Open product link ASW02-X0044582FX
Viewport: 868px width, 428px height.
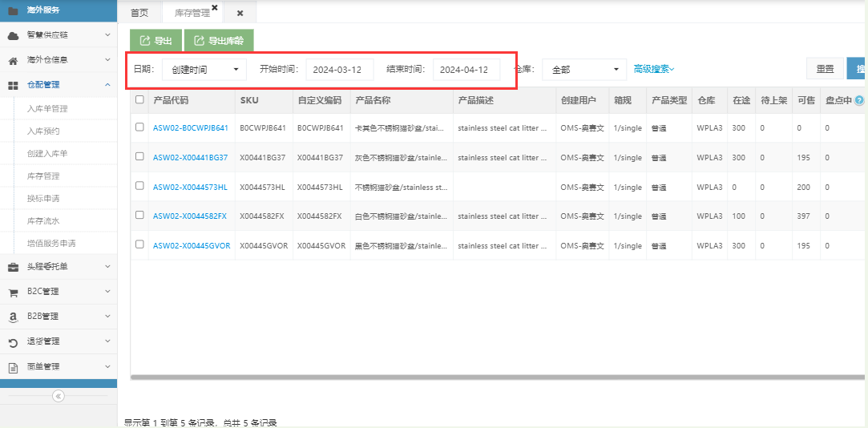point(190,216)
